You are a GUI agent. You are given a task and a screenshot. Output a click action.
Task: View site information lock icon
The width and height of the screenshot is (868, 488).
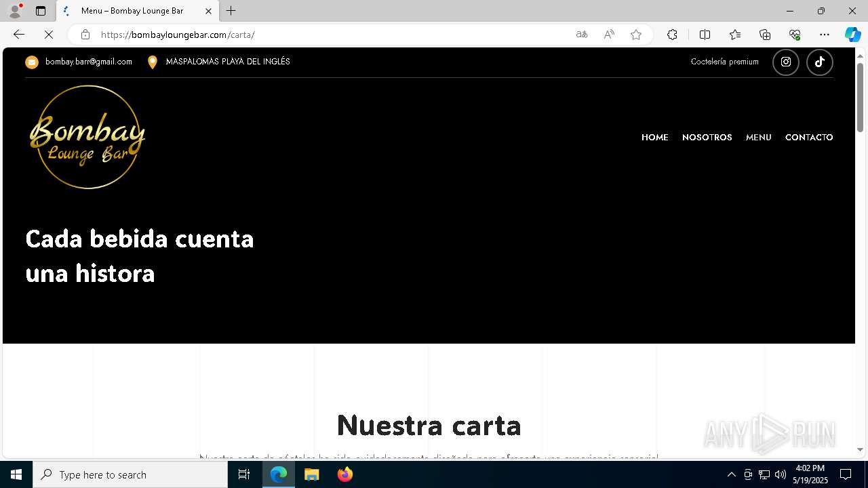coord(85,35)
